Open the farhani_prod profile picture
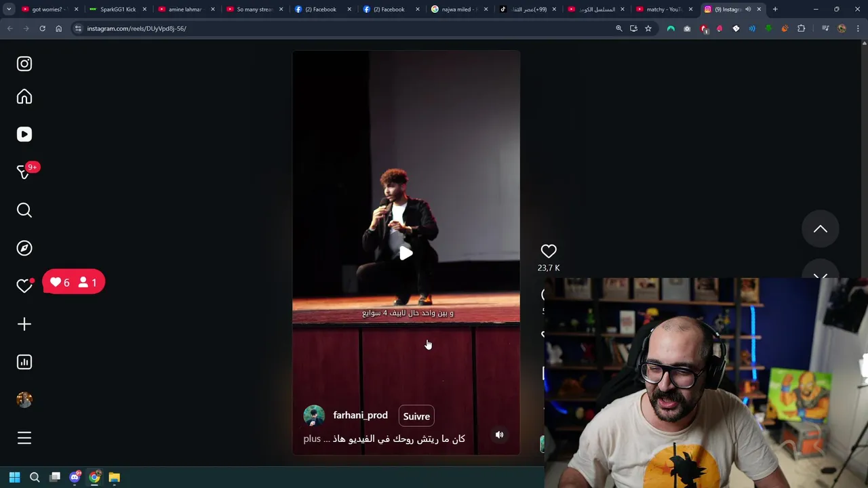 [x=314, y=415]
